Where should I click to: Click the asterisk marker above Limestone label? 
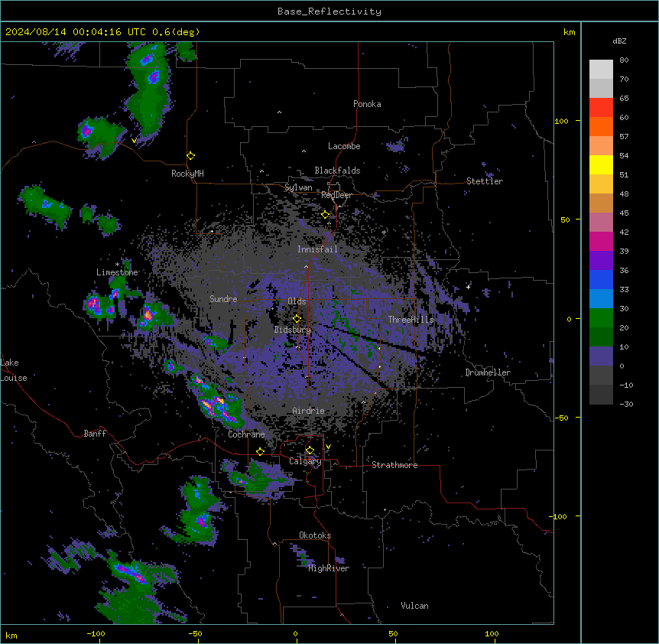[x=117, y=265]
